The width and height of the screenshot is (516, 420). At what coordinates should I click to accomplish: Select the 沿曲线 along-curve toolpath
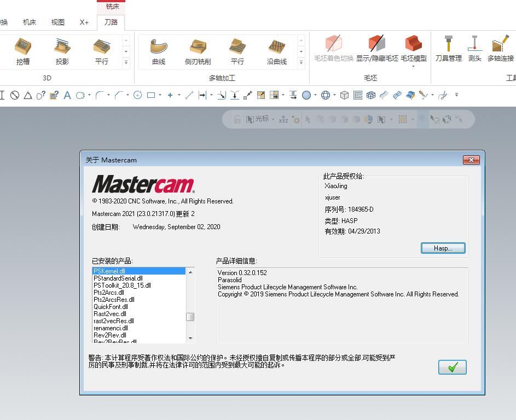[x=277, y=51]
